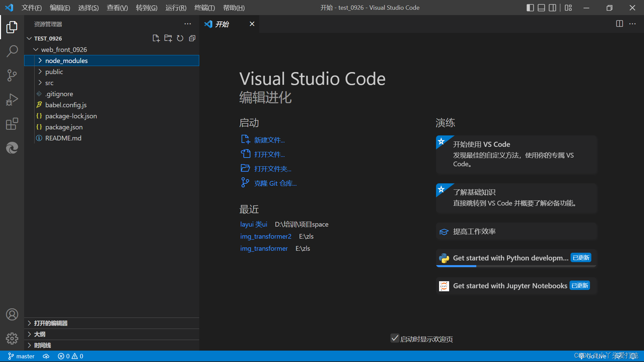Toggle 启动时显示欢迎页 checkbox
The image size is (644, 362).
[x=395, y=338]
